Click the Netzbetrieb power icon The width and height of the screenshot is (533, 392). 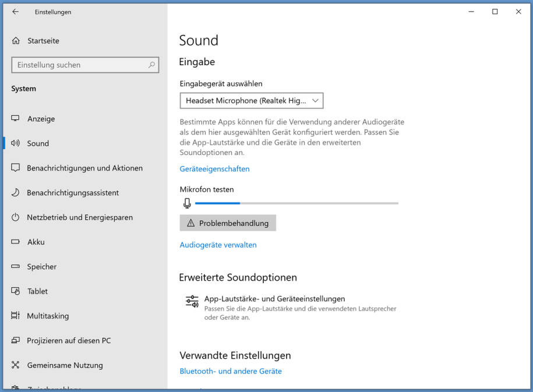coord(16,217)
